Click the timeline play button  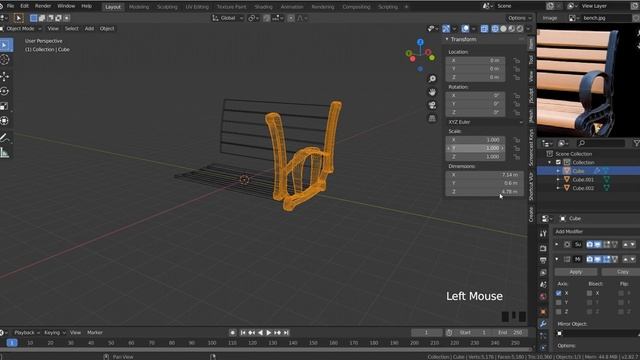pyautogui.click(x=269, y=333)
